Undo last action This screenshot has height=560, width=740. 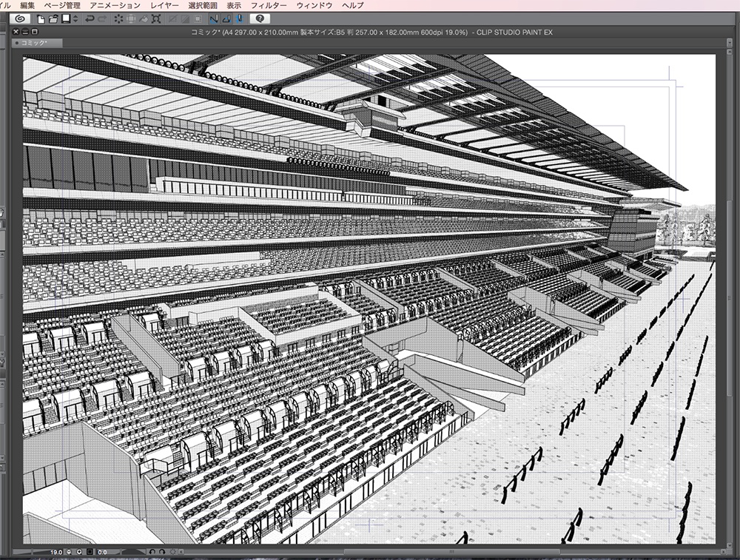[90, 19]
